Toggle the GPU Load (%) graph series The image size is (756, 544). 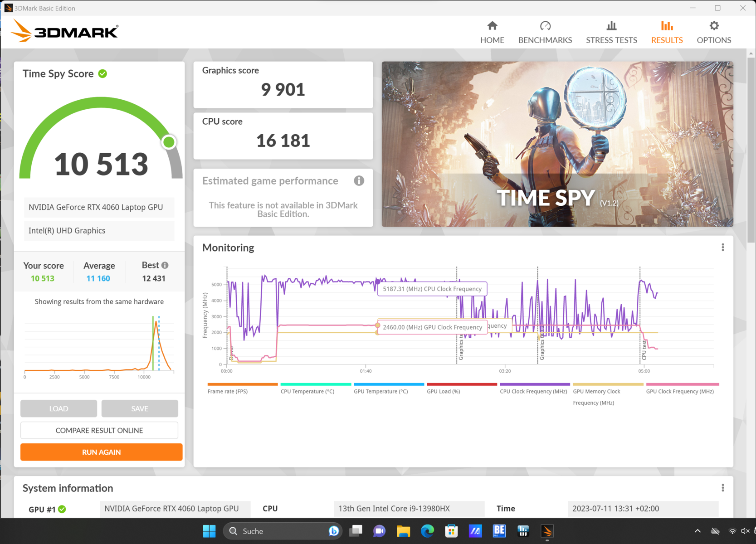pyautogui.click(x=443, y=391)
